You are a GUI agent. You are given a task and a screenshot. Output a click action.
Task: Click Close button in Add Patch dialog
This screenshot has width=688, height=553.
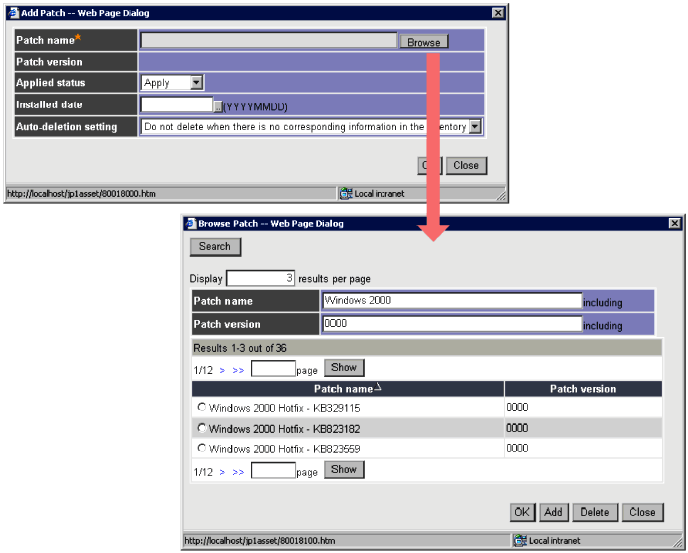[466, 165]
